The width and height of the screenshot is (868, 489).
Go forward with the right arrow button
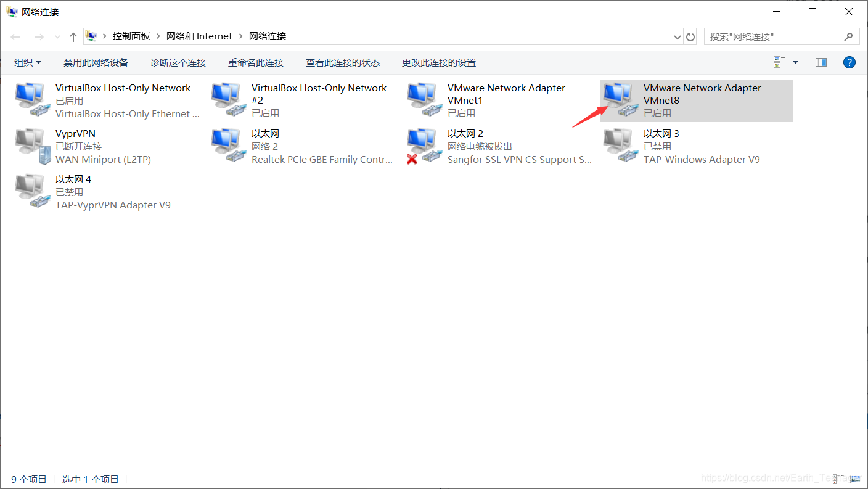tap(39, 37)
